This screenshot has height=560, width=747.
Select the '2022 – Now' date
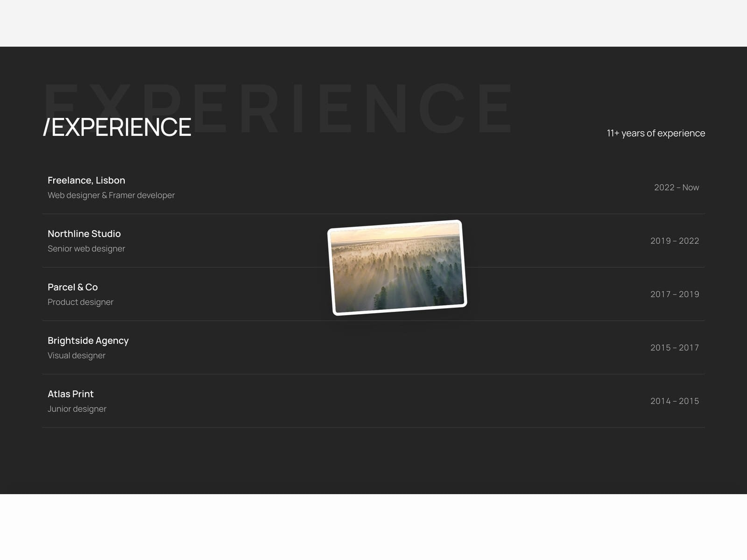(x=677, y=187)
